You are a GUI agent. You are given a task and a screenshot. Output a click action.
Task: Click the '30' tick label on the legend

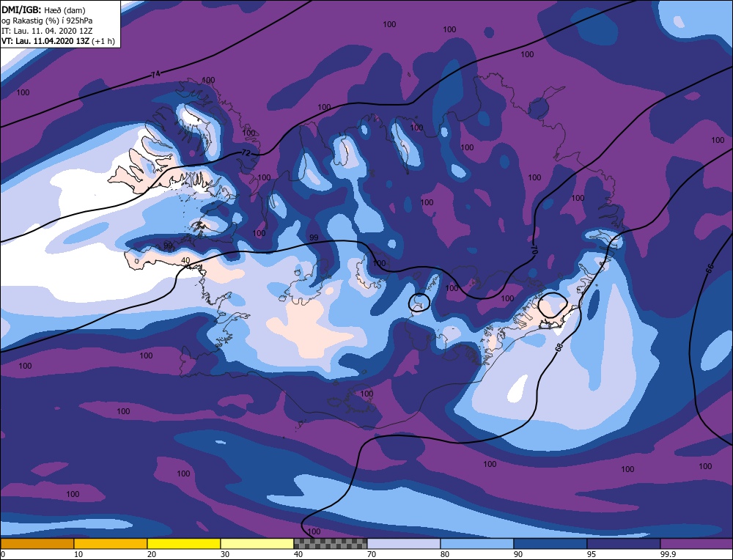coord(225,554)
